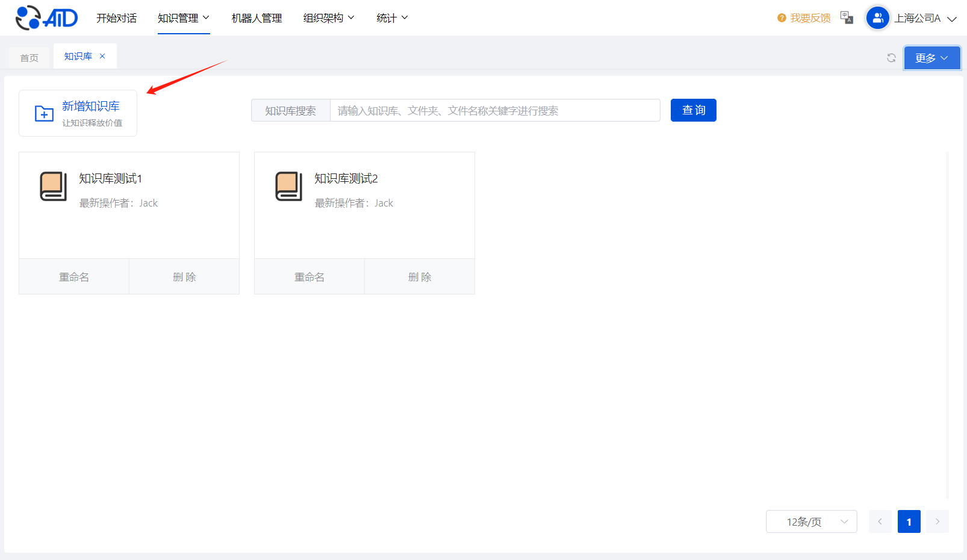Screen dimensions: 967x560
Task: Click the refresh icon beside 更多
Action: (x=891, y=58)
